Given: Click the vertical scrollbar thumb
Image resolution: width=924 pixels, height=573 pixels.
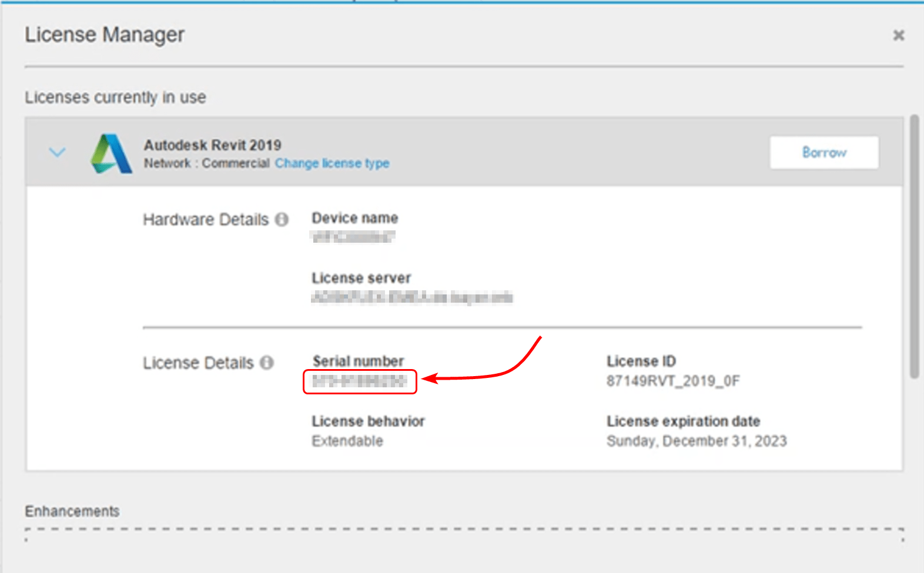Looking at the screenshot, I should (x=914, y=247).
